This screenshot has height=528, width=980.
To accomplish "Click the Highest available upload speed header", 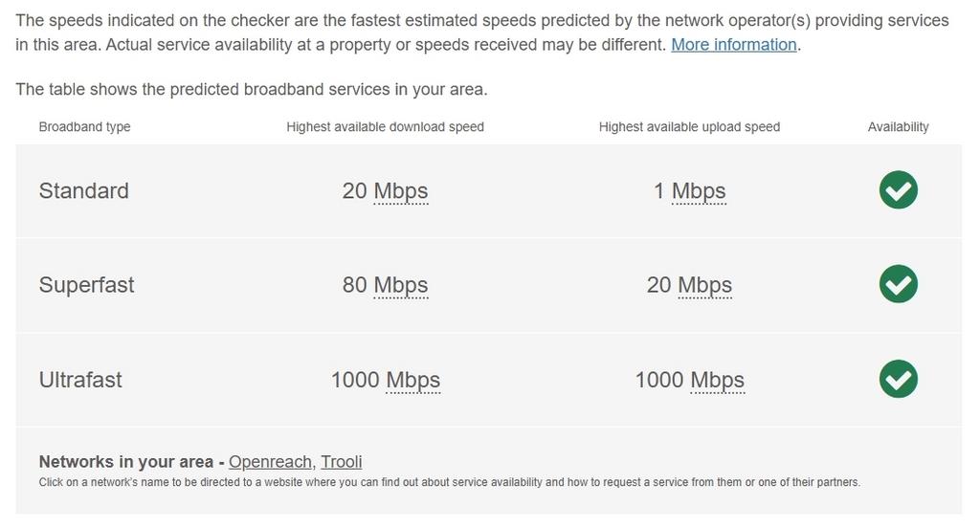I will [689, 127].
